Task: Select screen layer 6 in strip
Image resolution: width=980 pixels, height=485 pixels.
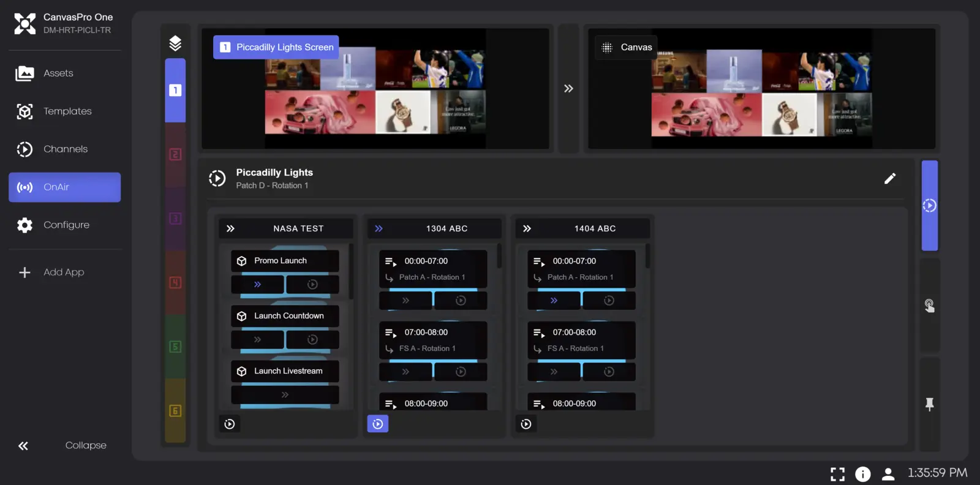Action: pos(175,411)
